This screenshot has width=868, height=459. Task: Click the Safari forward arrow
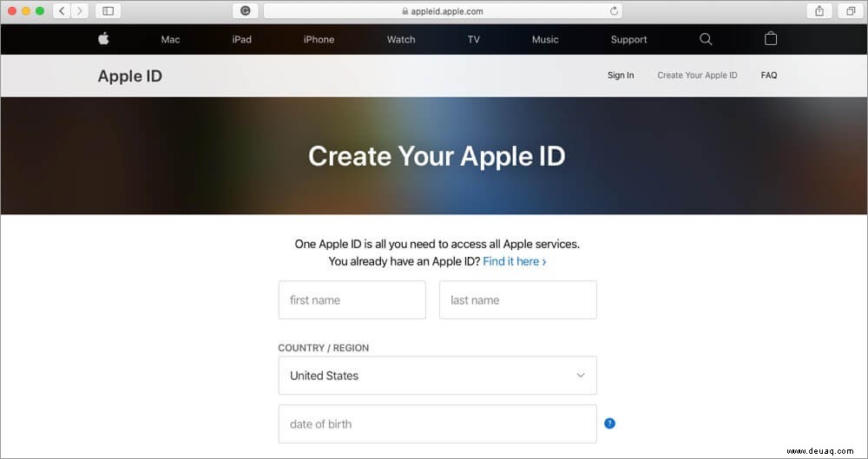click(79, 10)
